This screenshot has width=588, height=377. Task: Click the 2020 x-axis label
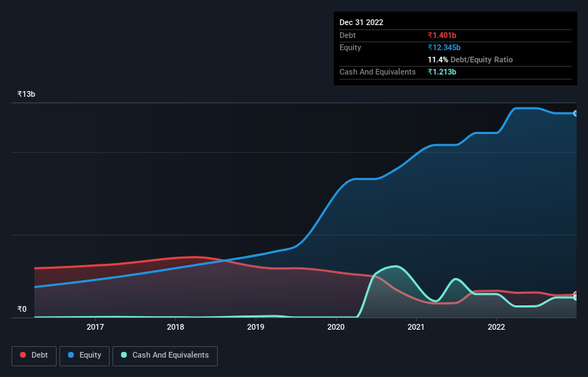(336, 327)
